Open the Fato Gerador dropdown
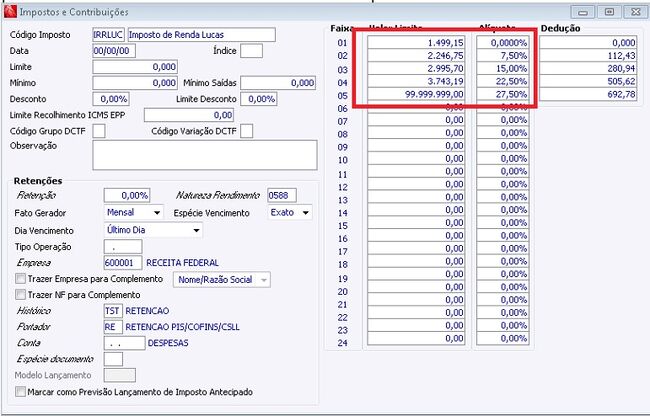The height and width of the screenshot is (416, 650). (x=133, y=213)
